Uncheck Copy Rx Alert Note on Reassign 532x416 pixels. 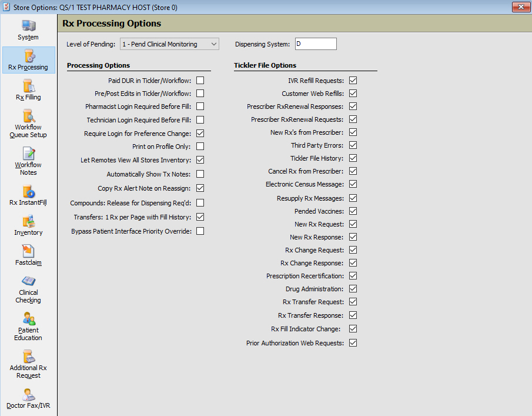(200, 188)
